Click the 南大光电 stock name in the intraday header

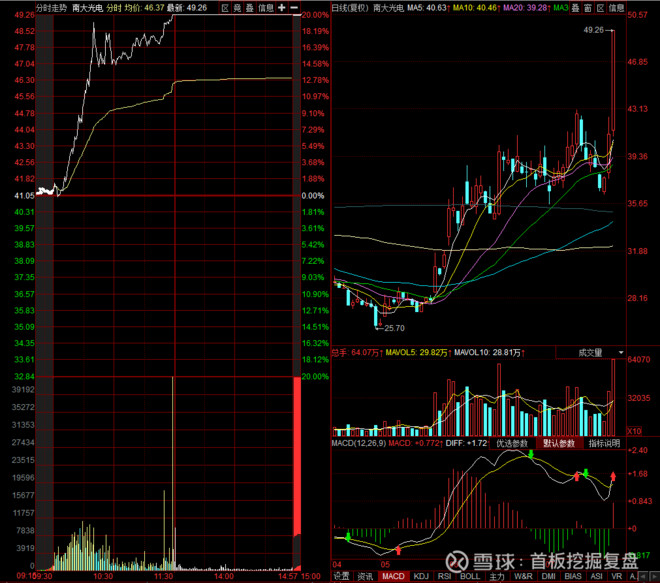click(x=88, y=8)
